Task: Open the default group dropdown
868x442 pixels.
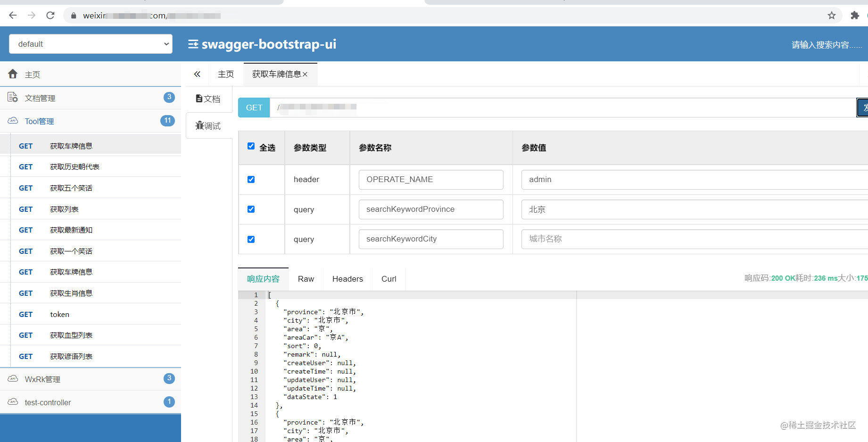Action: pos(91,44)
